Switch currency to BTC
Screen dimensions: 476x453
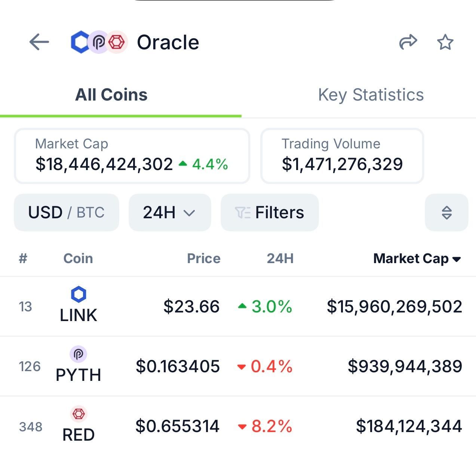pyautogui.click(x=90, y=213)
